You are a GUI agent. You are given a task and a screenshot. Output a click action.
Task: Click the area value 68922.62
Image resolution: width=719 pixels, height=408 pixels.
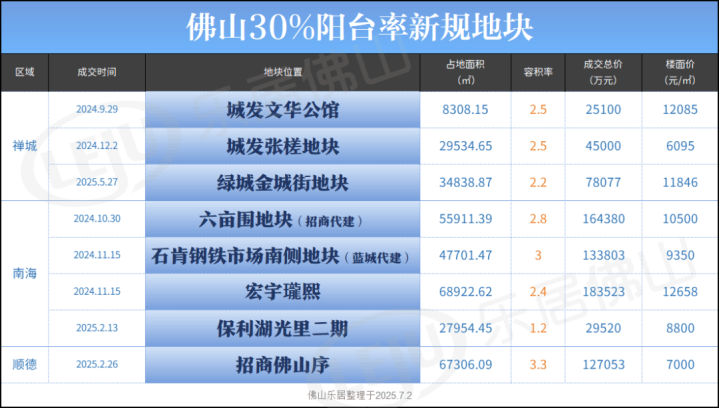(x=465, y=292)
